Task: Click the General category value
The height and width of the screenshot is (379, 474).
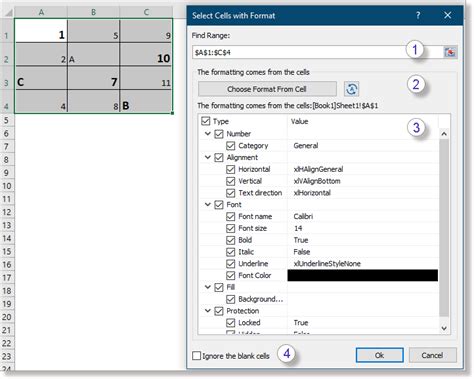Action: point(306,146)
